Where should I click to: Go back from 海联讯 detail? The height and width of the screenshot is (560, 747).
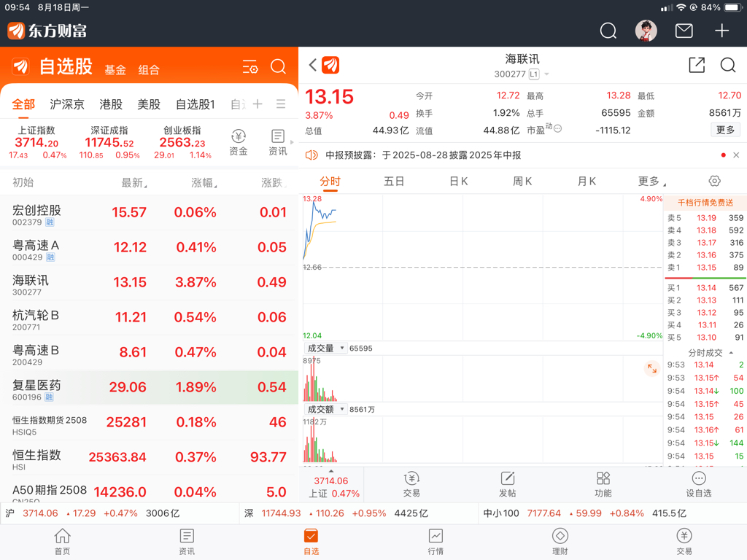[312, 65]
